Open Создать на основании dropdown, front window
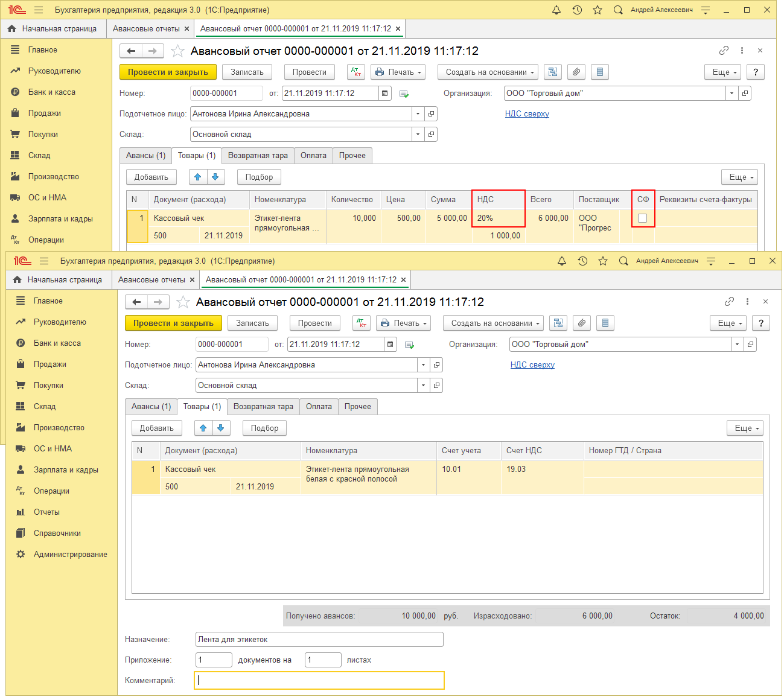The width and height of the screenshot is (784, 697). 493,323
